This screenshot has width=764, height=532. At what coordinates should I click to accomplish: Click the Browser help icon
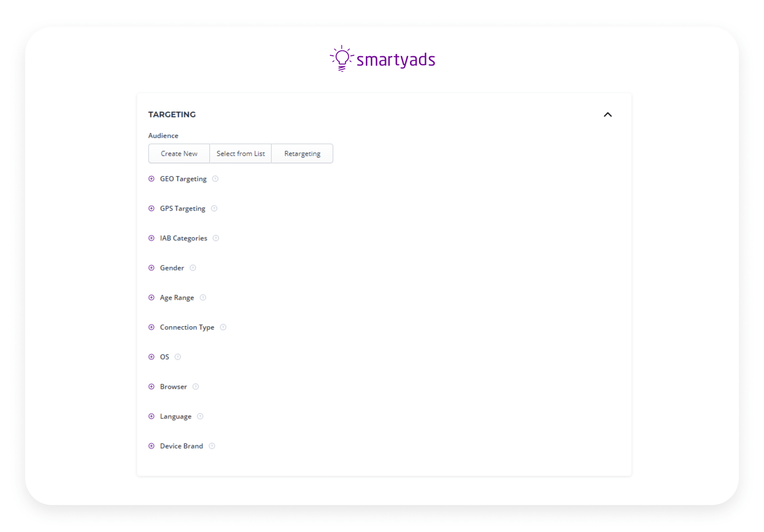click(x=195, y=386)
